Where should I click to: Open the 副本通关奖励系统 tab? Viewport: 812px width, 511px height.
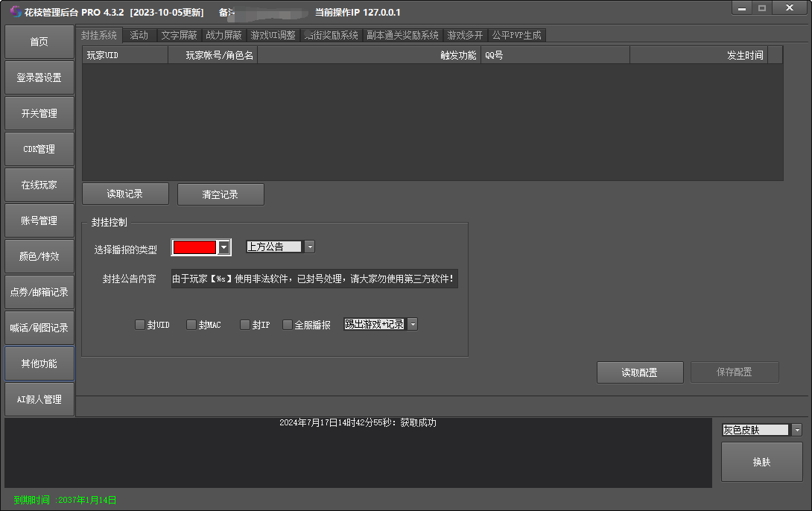402,35
